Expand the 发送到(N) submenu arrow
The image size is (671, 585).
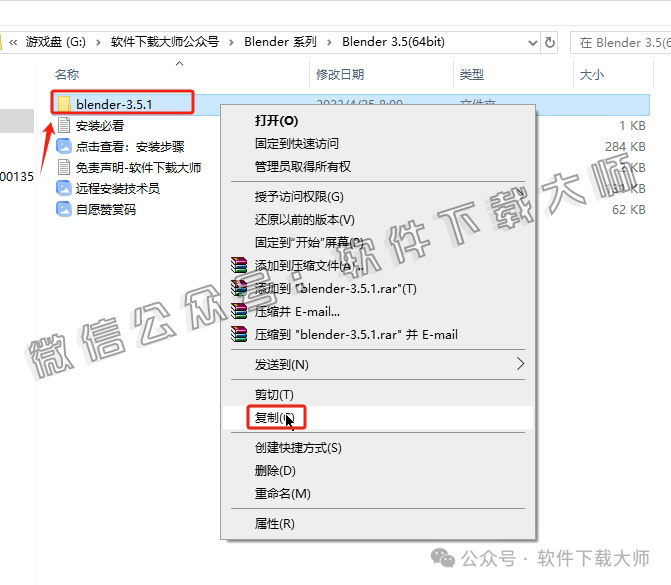tap(520, 364)
